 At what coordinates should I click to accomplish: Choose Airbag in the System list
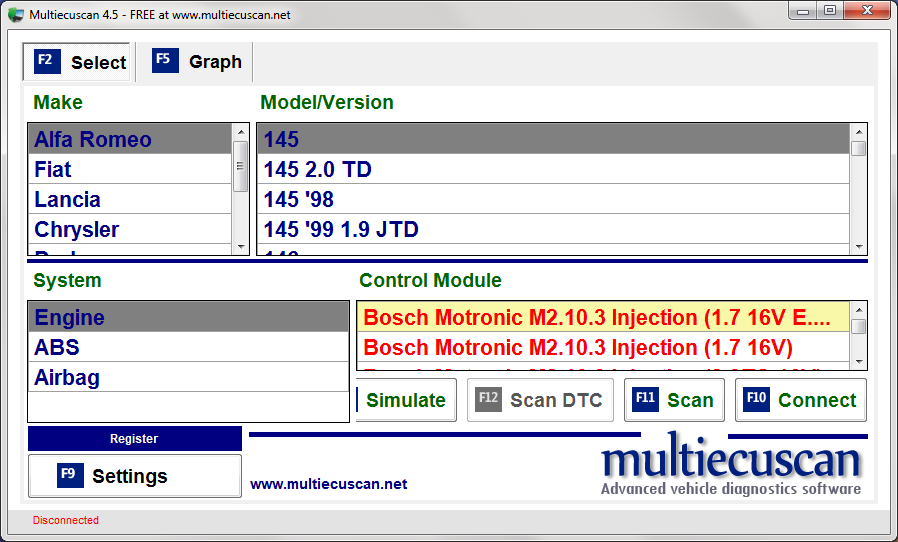pos(188,378)
